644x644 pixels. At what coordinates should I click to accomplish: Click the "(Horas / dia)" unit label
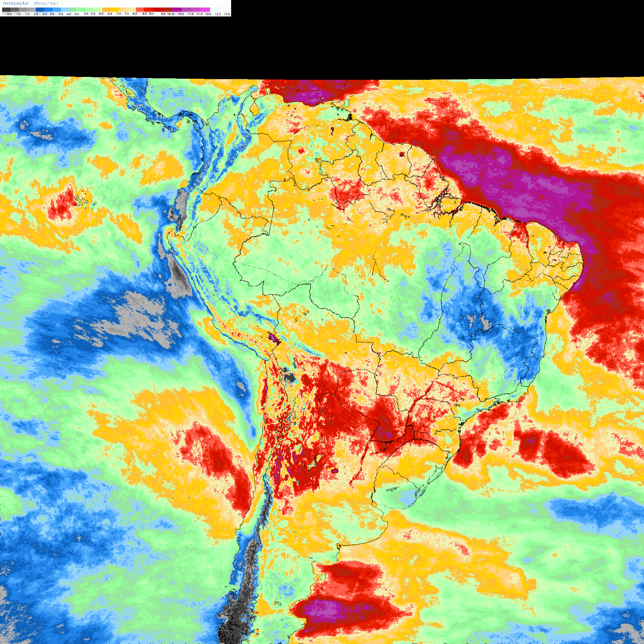[x=46, y=3]
